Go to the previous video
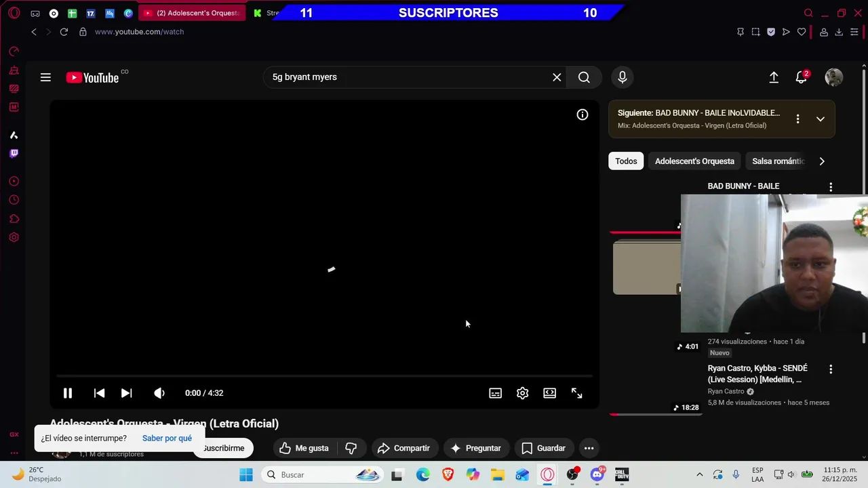Screen dimensions: 868x488 tap(99, 393)
